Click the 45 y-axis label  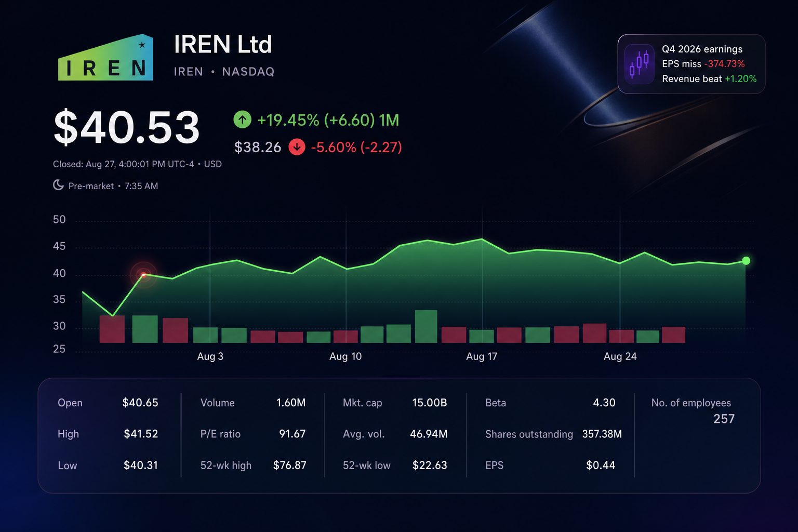tap(59, 246)
